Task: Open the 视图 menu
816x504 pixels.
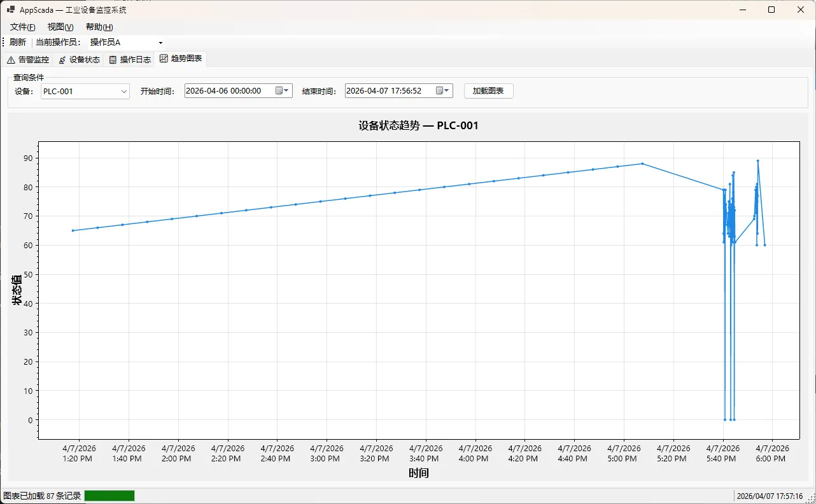Action: point(60,27)
